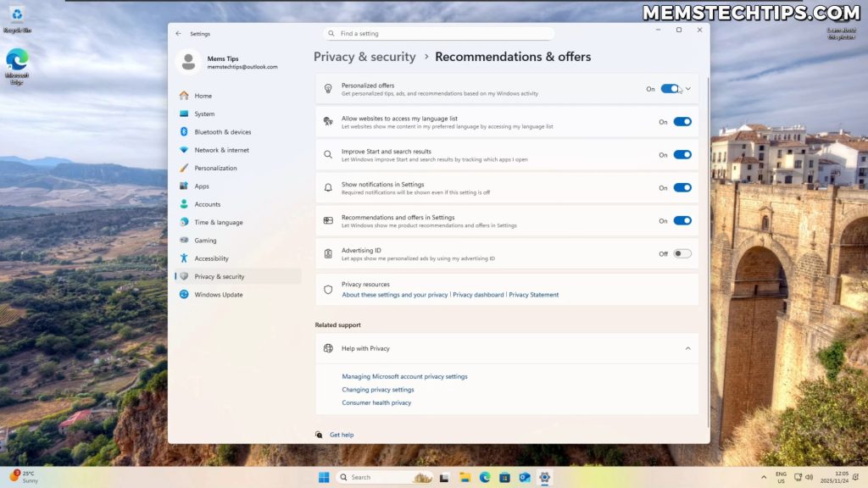Select Bluetooth & devices in the sidebar
This screenshot has width=868, height=488.
(220, 131)
